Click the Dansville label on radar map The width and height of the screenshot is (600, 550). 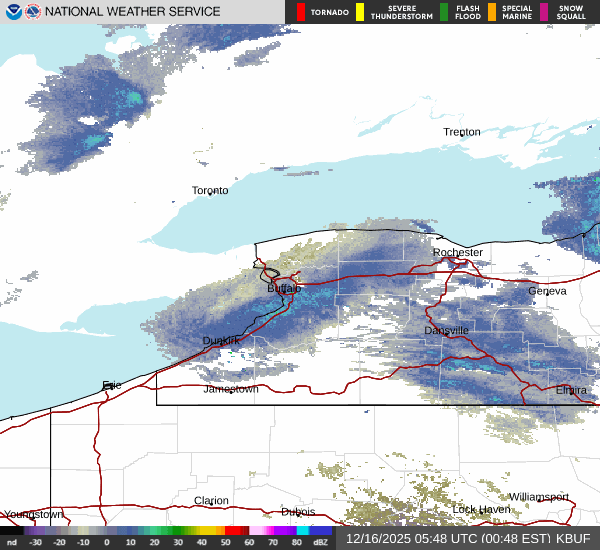point(446,331)
